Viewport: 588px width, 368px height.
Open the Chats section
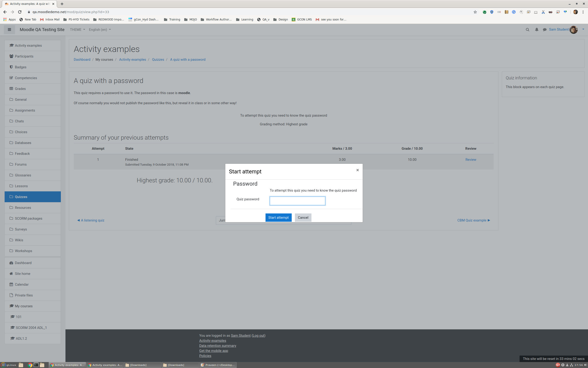coord(33,121)
